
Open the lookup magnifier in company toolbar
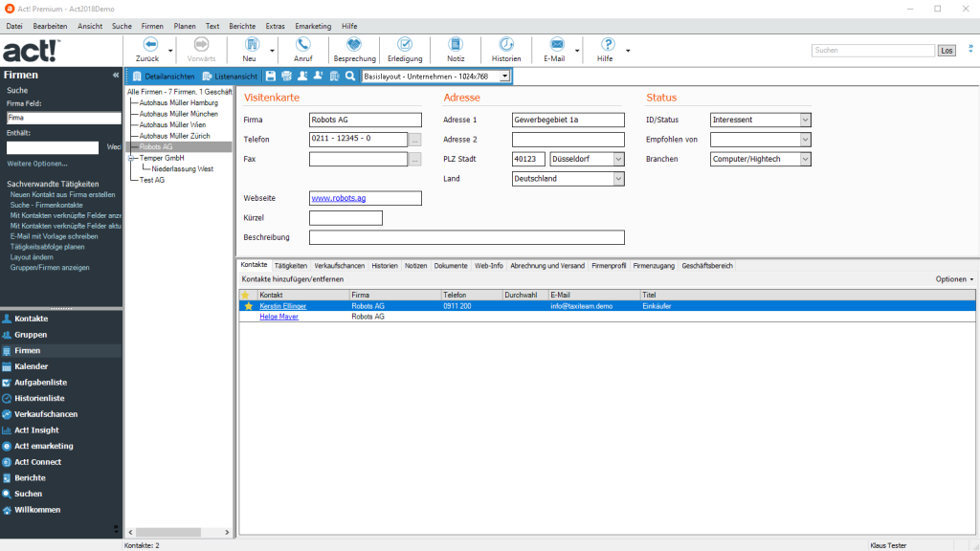[348, 76]
